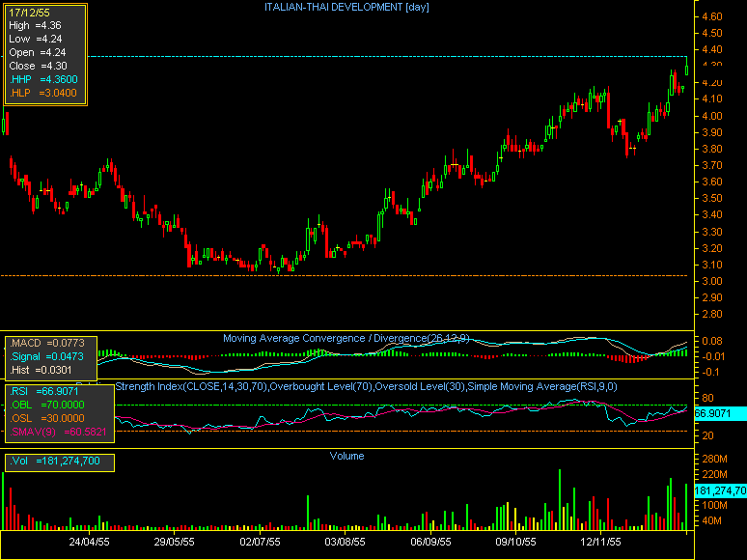Screen dimensions: 747x560
Task: Click the tallest green volume bar near 220M
Action: click(x=560, y=500)
